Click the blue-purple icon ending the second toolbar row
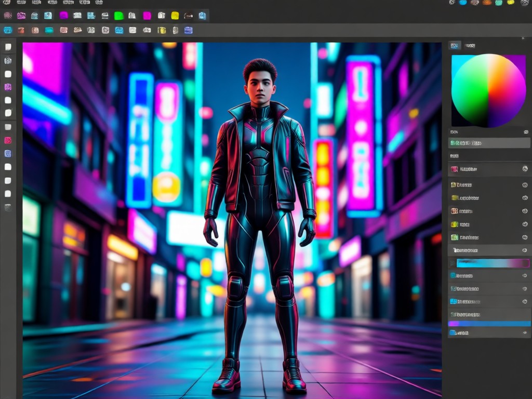Viewport: 532px width, 399px height. pyautogui.click(x=188, y=31)
